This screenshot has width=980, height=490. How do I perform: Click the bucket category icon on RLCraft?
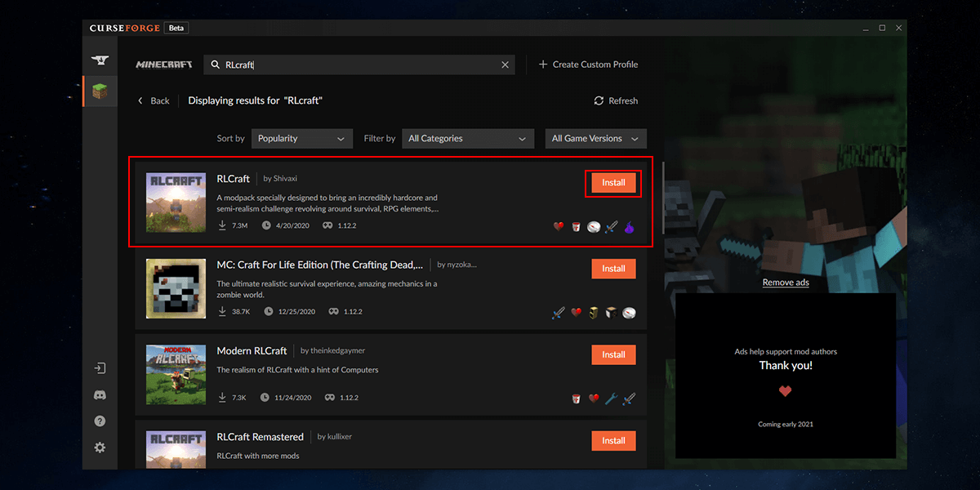pyautogui.click(x=576, y=227)
